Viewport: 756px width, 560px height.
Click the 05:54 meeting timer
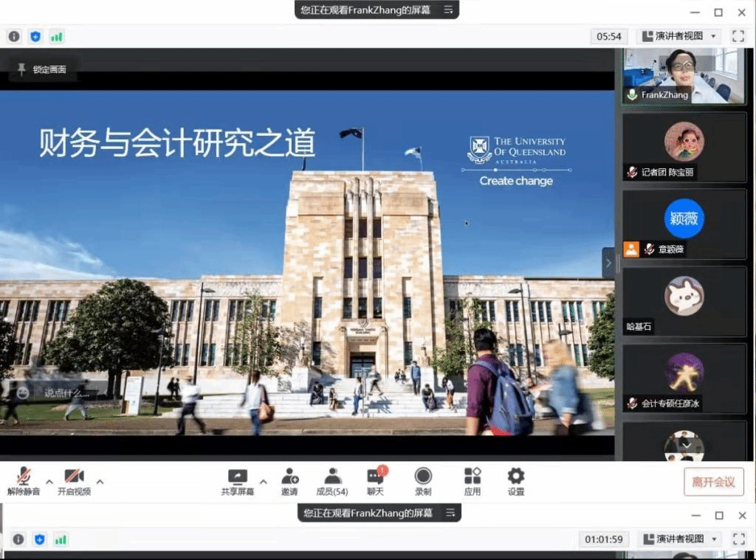coord(610,36)
